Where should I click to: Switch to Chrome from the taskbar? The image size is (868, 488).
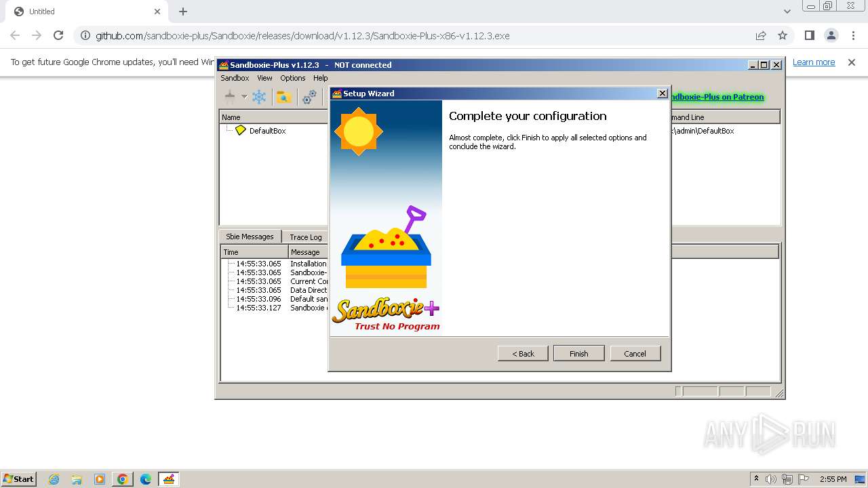(123, 479)
